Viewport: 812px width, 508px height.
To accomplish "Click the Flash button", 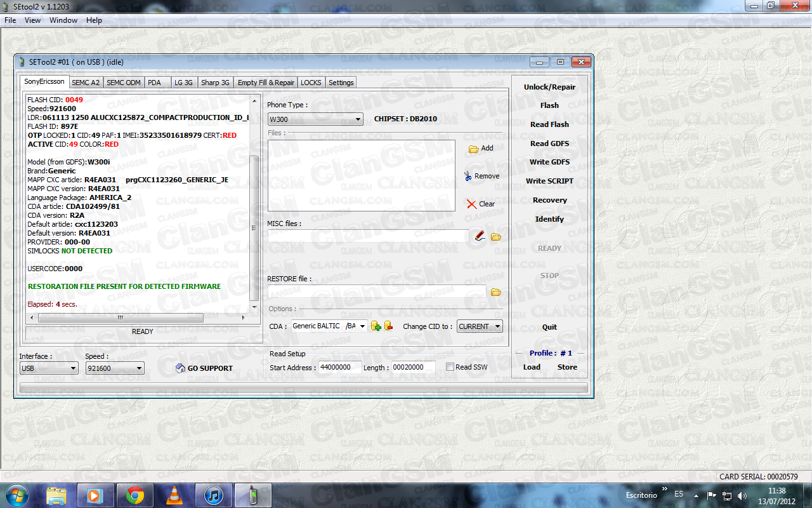I will click(x=549, y=105).
